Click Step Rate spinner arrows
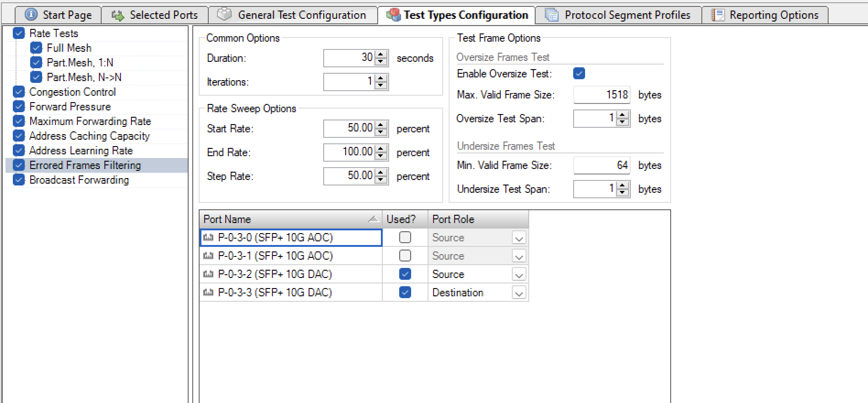The image size is (868, 403). click(381, 176)
